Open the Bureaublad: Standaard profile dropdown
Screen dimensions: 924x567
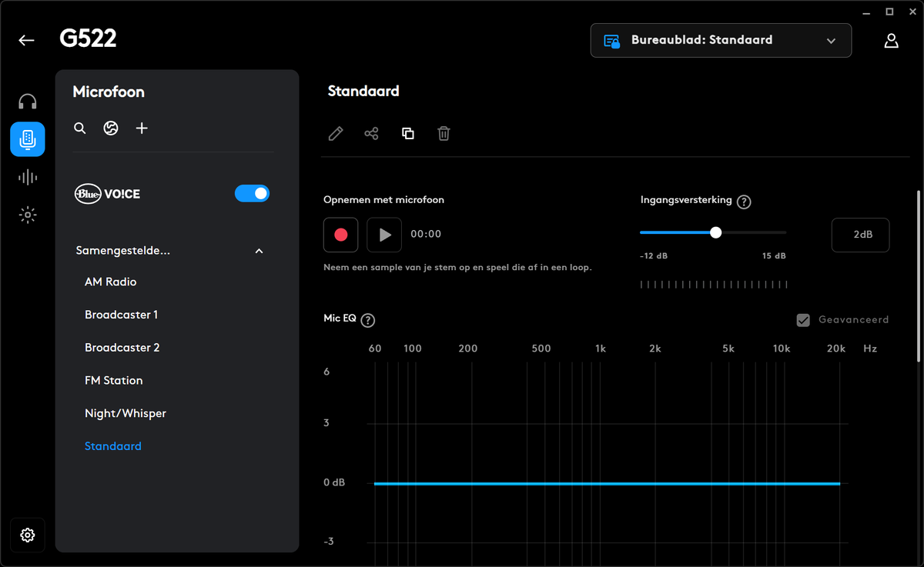(x=721, y=41)
